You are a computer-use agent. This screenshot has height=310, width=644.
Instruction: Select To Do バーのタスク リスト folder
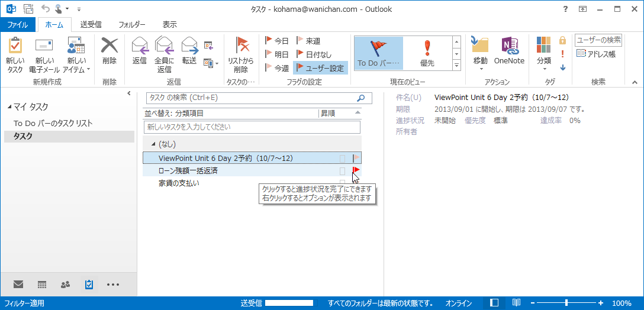pyautogui.click(x=53, y=123)
